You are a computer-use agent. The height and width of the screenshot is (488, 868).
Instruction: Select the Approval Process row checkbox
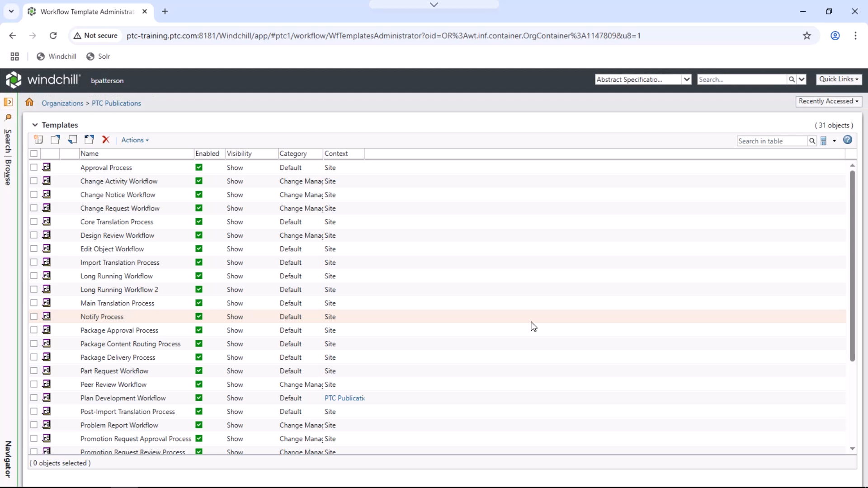pos(34,167)
